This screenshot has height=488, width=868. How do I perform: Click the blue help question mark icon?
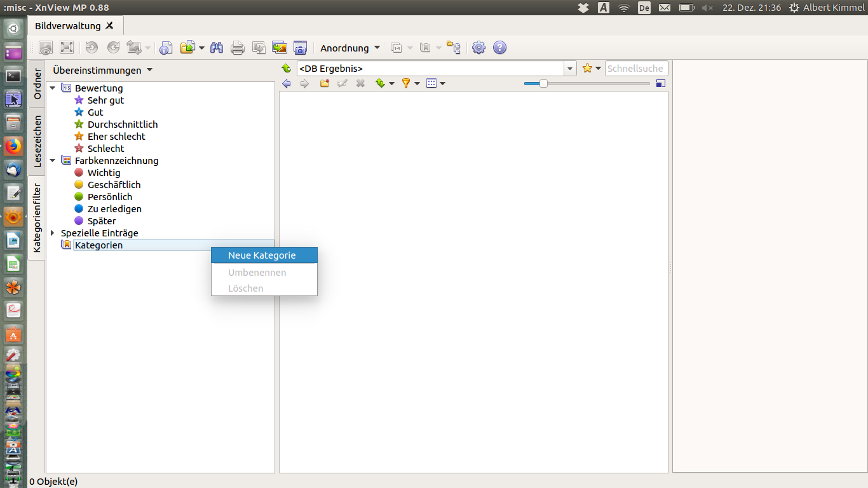[x=499, y=48]
